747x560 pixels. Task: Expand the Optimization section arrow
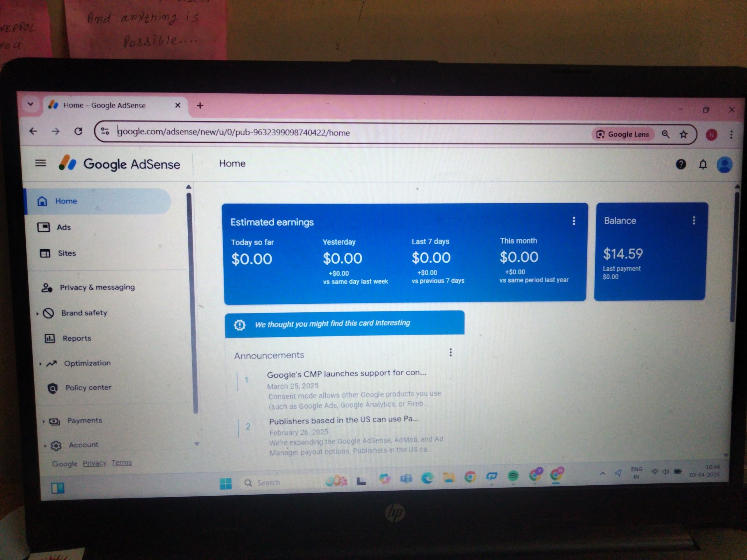click(x=40, y=364)
